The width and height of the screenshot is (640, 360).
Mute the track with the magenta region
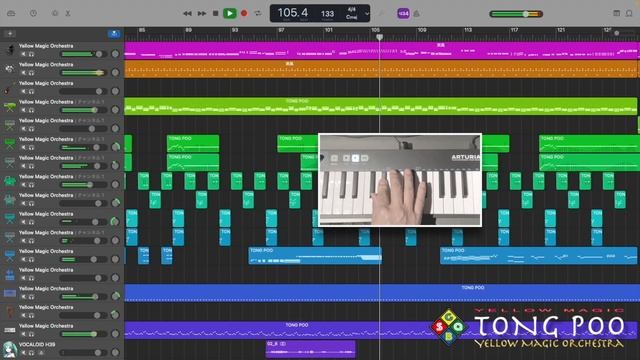coord(23,54)
